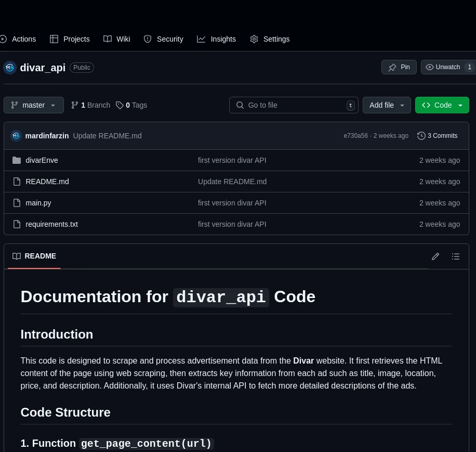Image resolution: width=476 pixels, height=452 pixels.
Task: Open repository Settings tab
Action: coord(270,39)
